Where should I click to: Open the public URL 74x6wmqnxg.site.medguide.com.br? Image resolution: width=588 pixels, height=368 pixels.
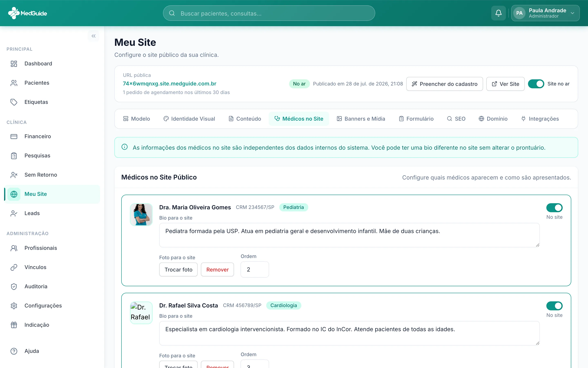pos(170,84)
